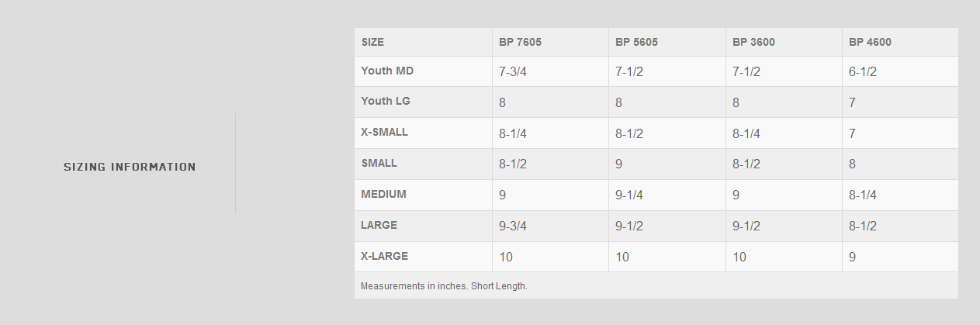Image resolution: width=980 pixels, height=325 pixels.
Task: Click the MEDIUM row label
Action: pyautogui.click(x=383, y=194)
